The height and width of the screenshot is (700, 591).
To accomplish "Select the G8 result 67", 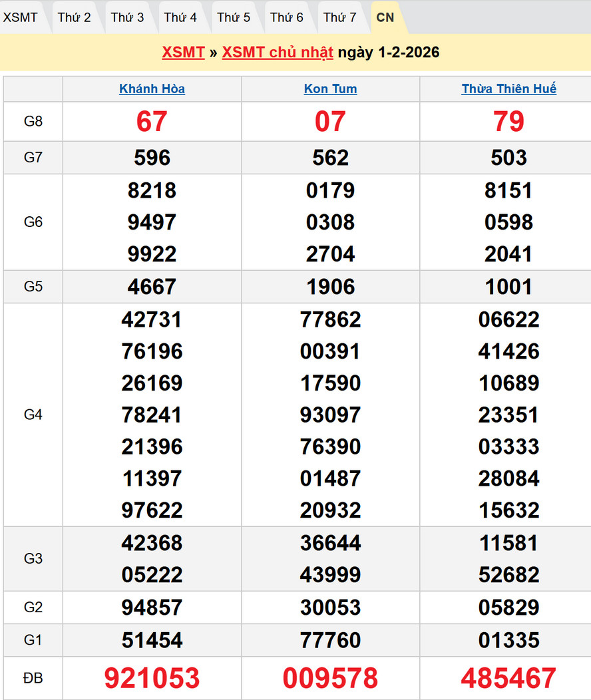I will [152, 122].
